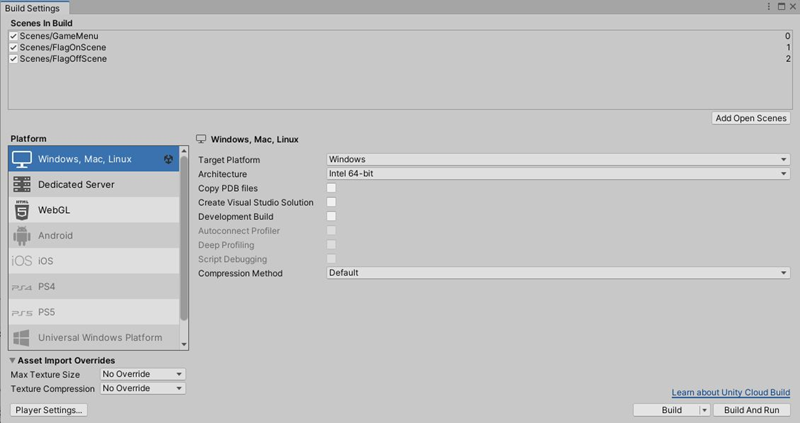Image resolution: width=800 pixels, height=423 pixels.
Task: Maximize the Build Settings window
Action: click(x=781, y=7)
